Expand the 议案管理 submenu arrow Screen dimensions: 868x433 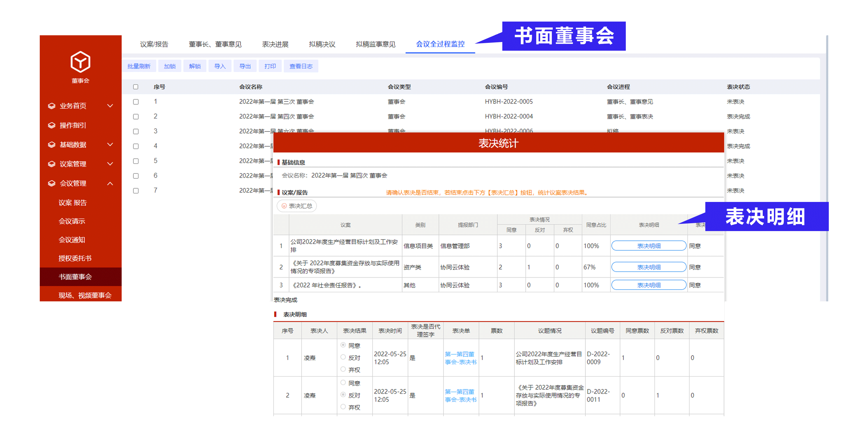click(x=110, y=164)
